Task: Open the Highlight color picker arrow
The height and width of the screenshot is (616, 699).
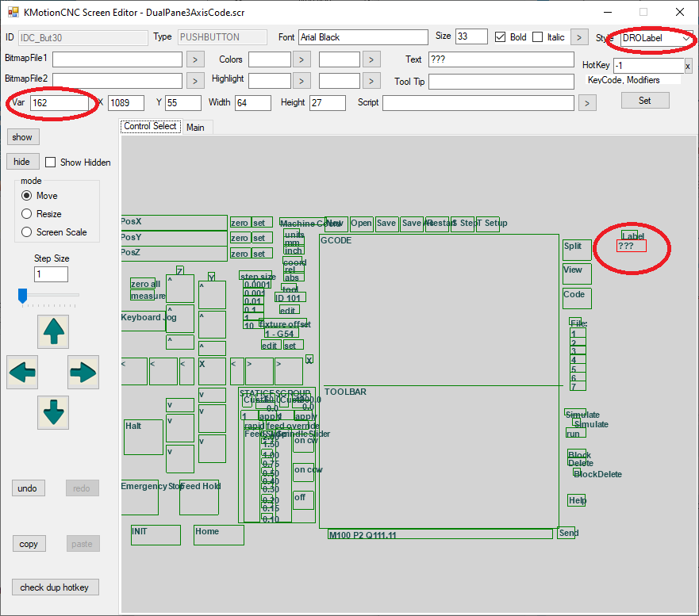Action: point(301,80)
